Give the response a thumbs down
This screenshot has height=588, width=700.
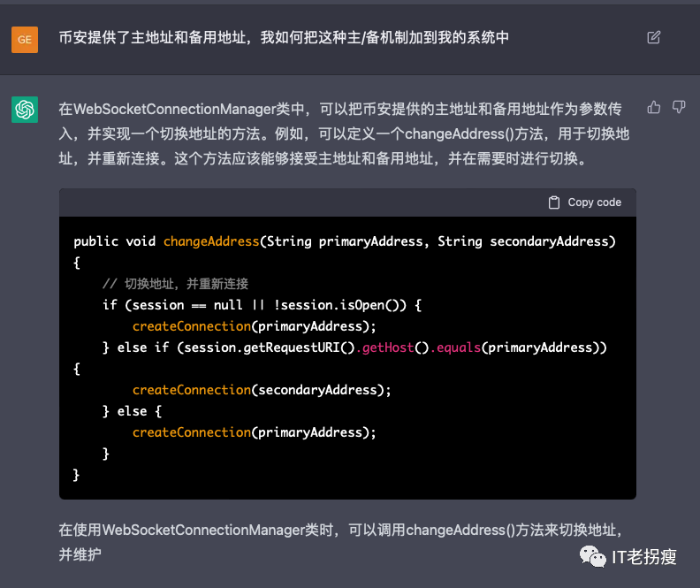(679, 107)
